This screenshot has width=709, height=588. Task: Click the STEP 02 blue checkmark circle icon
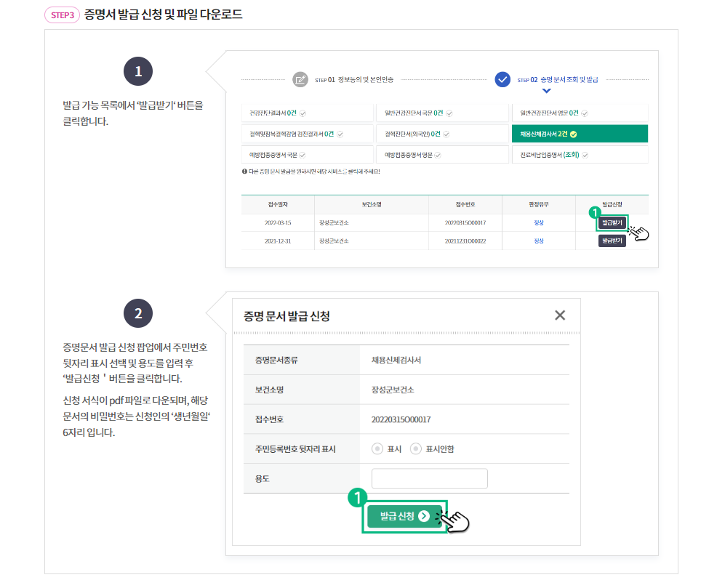tap(502, 80)
